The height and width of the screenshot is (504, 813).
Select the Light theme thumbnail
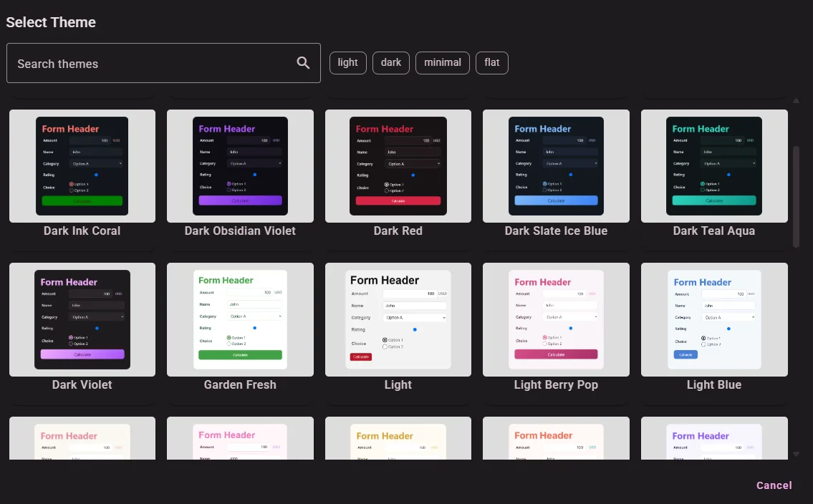pyautogui.click(x=398, y=319)
